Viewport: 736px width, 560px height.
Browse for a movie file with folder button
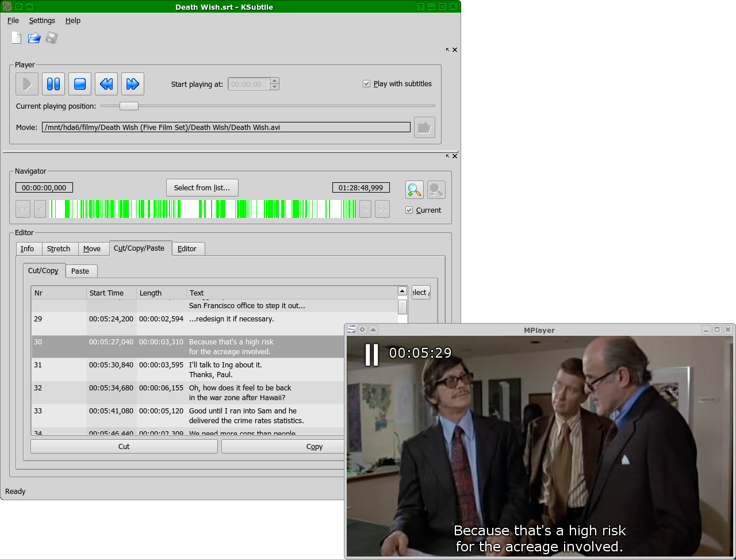pyautogui.click(x=424, y=127)
